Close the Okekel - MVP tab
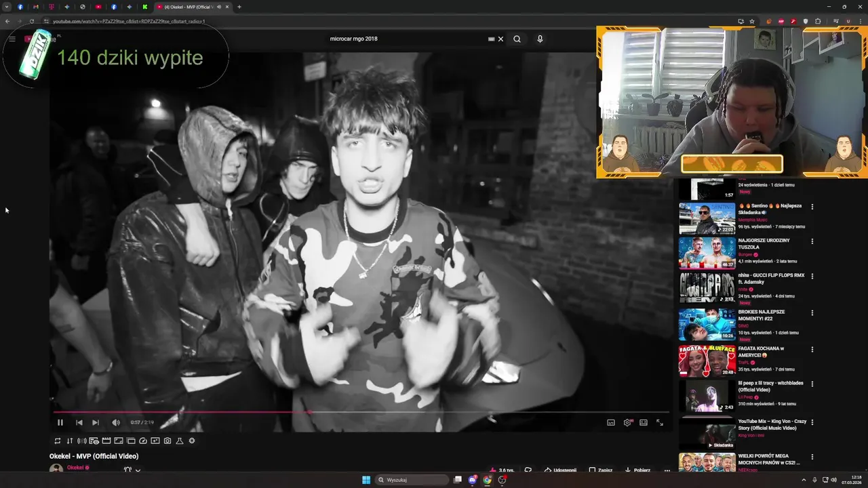 [227, 7]
